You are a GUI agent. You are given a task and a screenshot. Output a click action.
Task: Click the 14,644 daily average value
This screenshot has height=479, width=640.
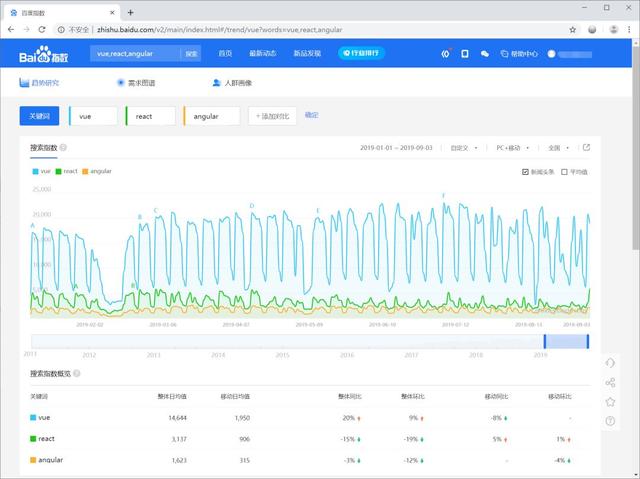pyautogui.click(x=178, y=418)
